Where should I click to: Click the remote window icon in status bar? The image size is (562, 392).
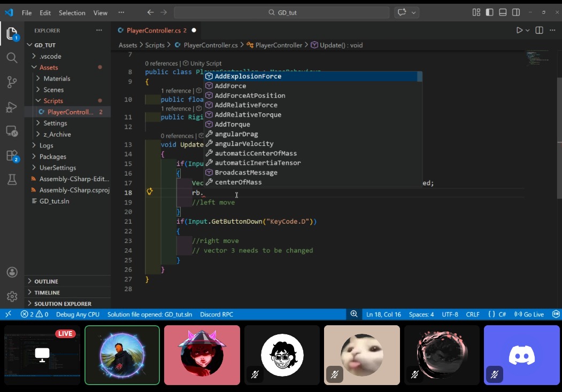coord(8,315)
